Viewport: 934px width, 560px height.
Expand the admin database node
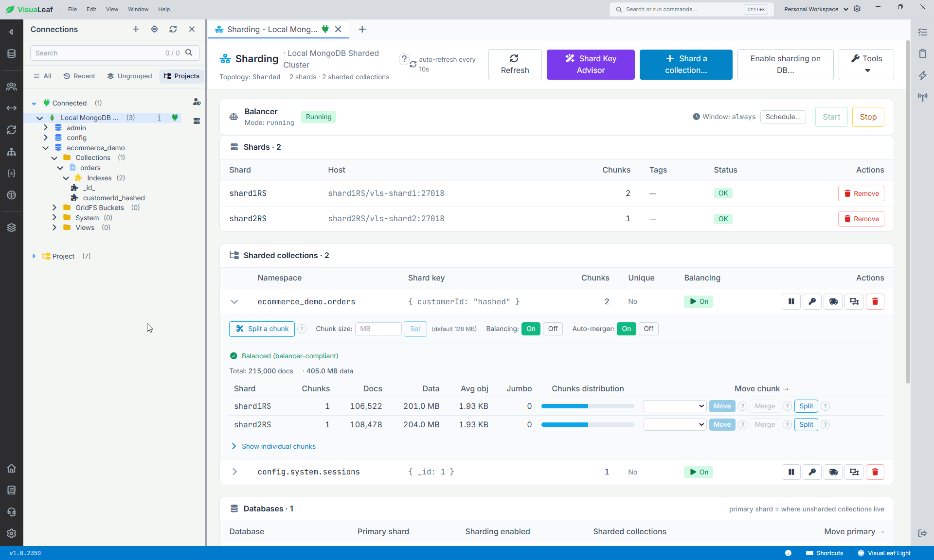coord(45,127)
